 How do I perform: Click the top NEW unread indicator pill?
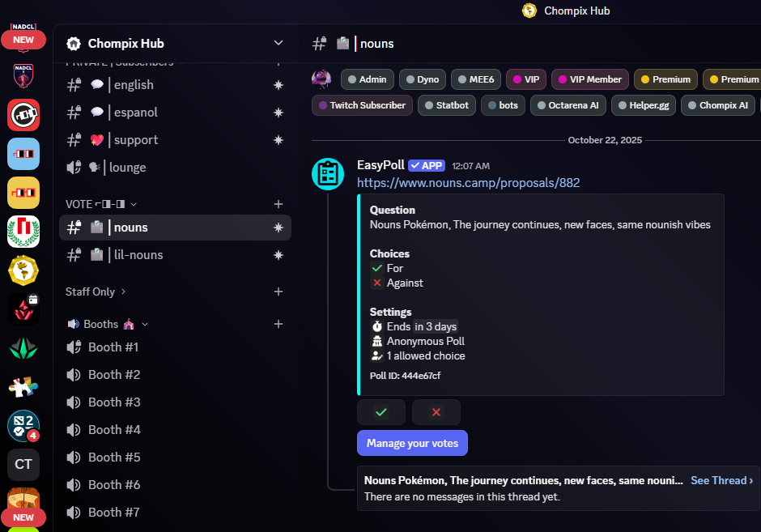coord(23,40)
